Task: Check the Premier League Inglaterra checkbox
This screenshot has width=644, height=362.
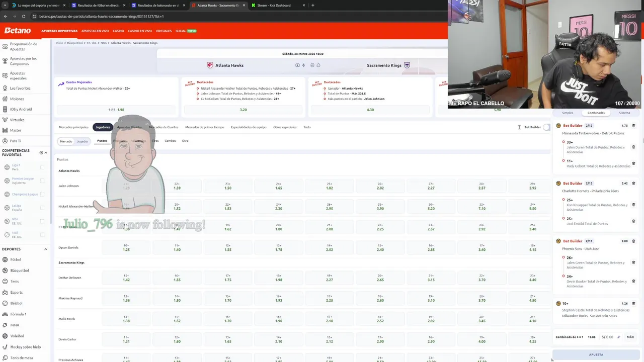Action: [42, 180]
